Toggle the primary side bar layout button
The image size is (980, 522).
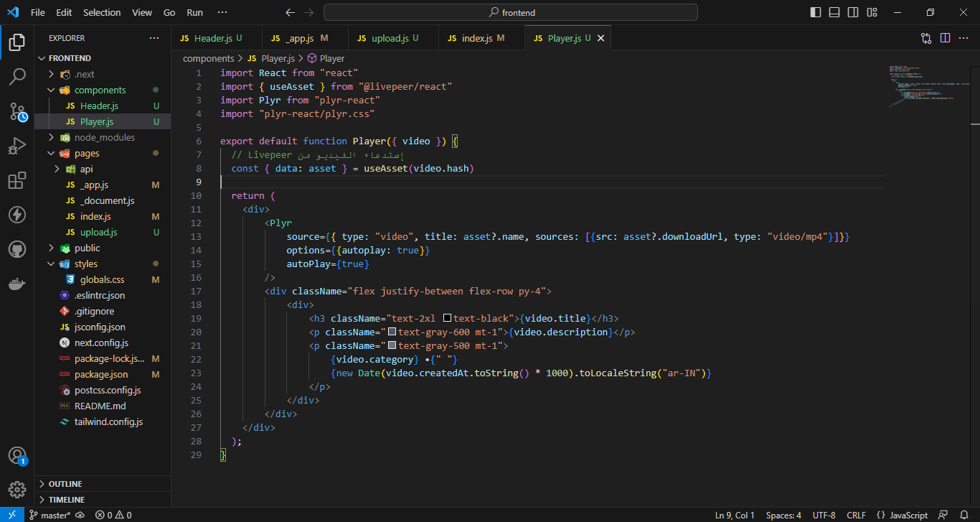[x=816, y=12]
